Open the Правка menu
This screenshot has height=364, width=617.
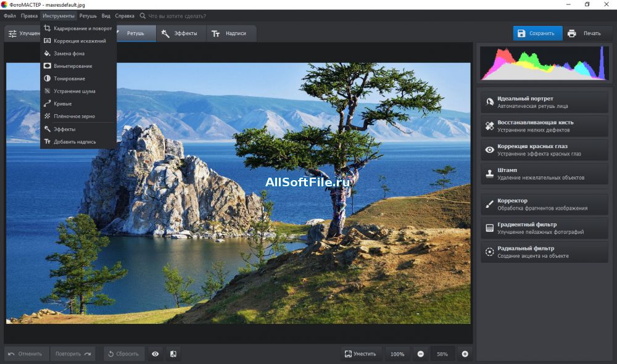[29, 16]
